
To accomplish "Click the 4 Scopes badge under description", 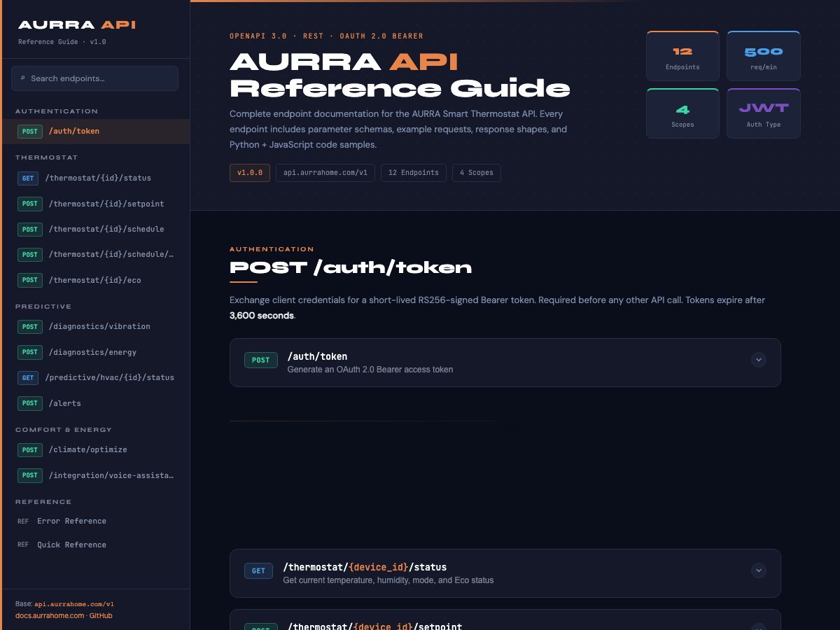I will pyautogui.click(x=477, y=172).
